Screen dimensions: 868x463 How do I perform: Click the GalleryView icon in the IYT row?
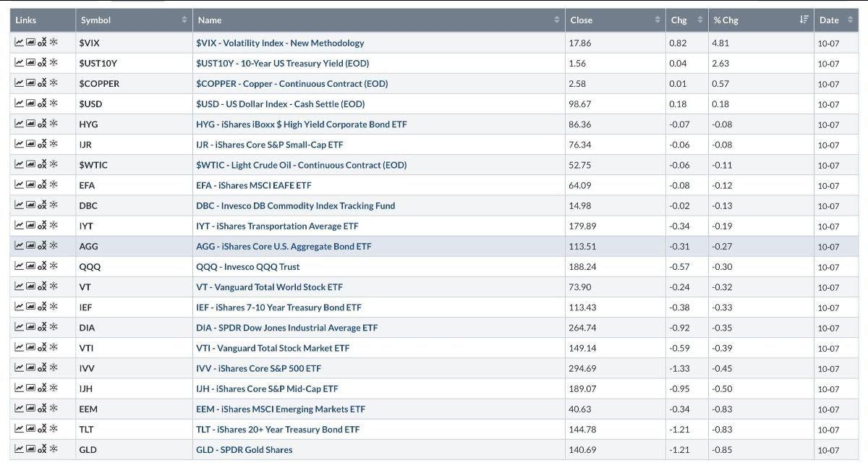pos(30,226)
